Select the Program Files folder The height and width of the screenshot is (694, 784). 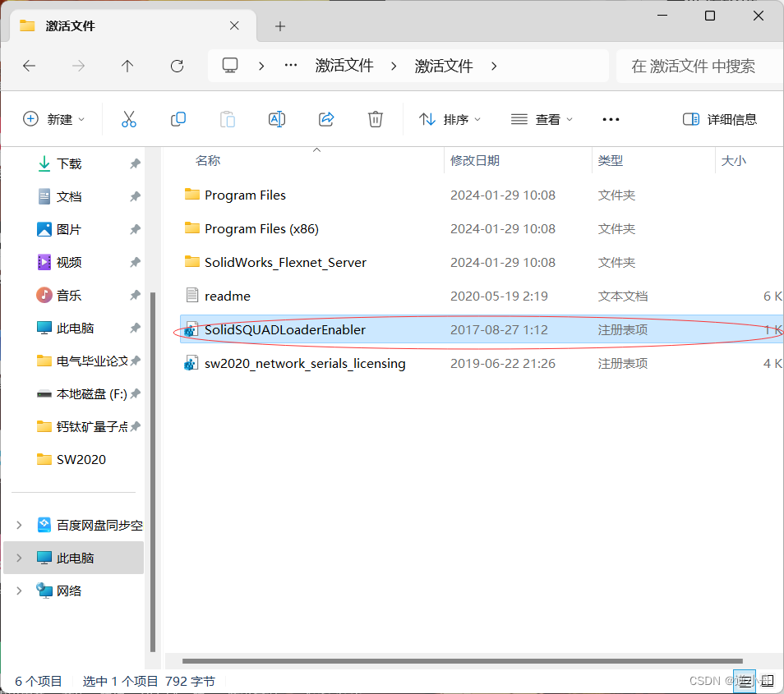[481, 195]
